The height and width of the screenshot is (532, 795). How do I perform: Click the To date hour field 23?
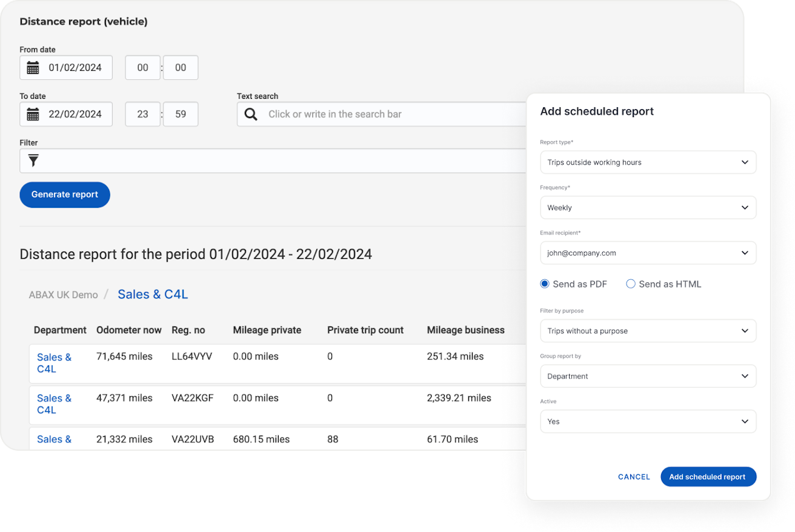click(143, 114)
